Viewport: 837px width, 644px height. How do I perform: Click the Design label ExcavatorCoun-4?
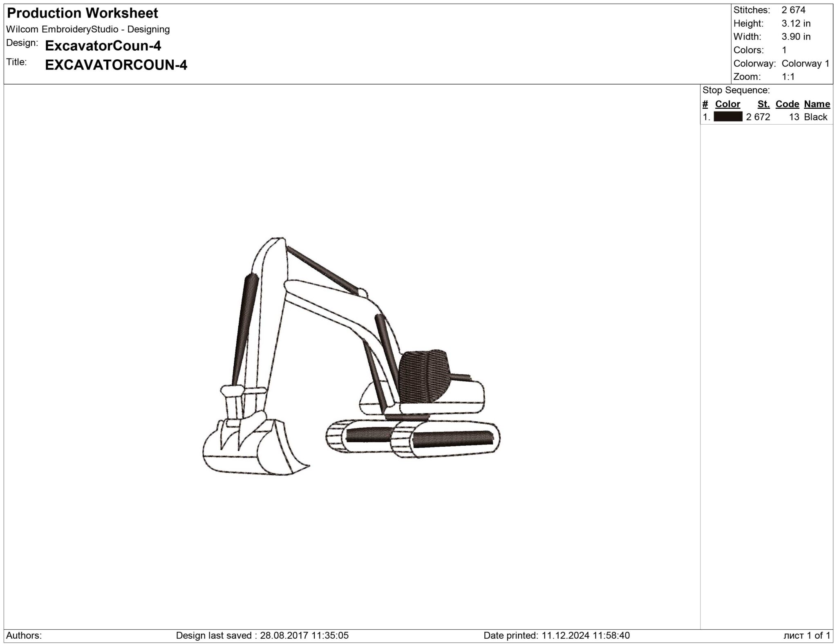pyautogui.click(x=102, y=46)
